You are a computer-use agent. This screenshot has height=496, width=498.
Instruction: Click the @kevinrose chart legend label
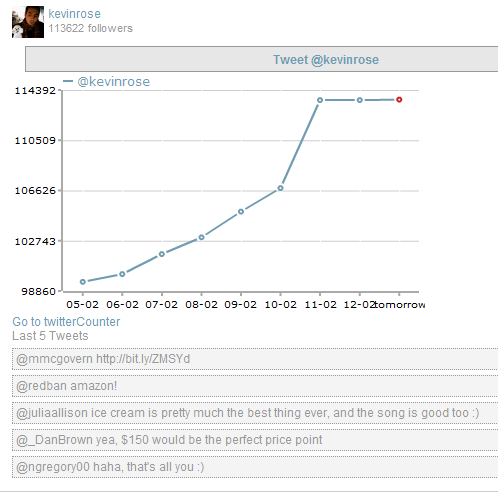[113, 82]
